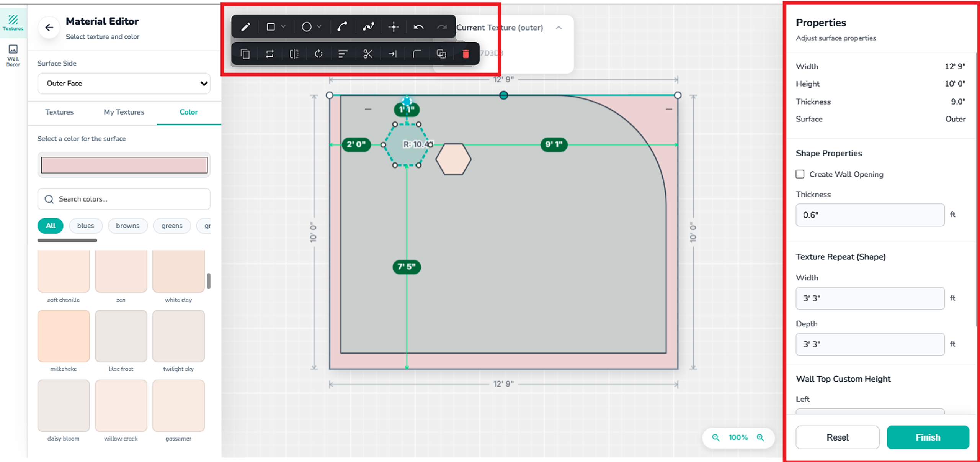Image resolution: width=980 pixels, height=462 pixels.
Task: Duplicate the selected shape with copy icon
Action: (245, 54)
